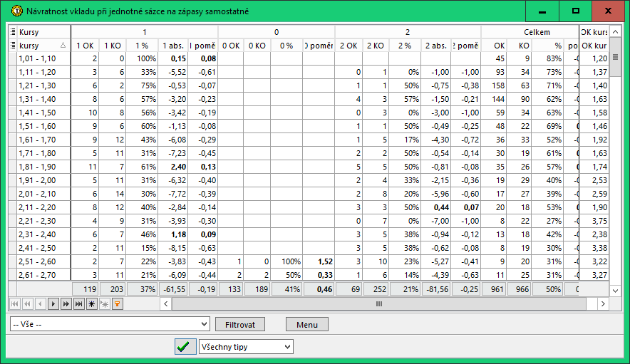Screen dimensions: 630x364
Task: Click the '1 %' column header
Action: click(141, 46)
